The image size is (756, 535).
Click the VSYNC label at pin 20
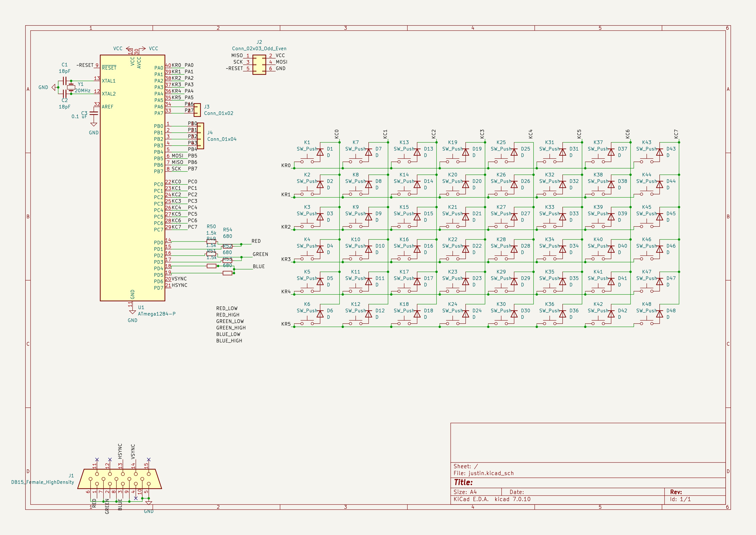(179, 279)
